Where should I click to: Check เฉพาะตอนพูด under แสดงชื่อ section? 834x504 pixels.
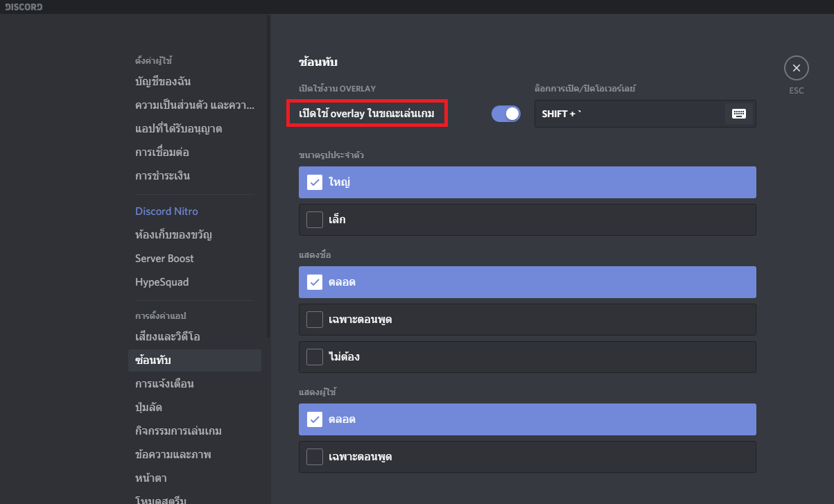(x=315, y=320)
